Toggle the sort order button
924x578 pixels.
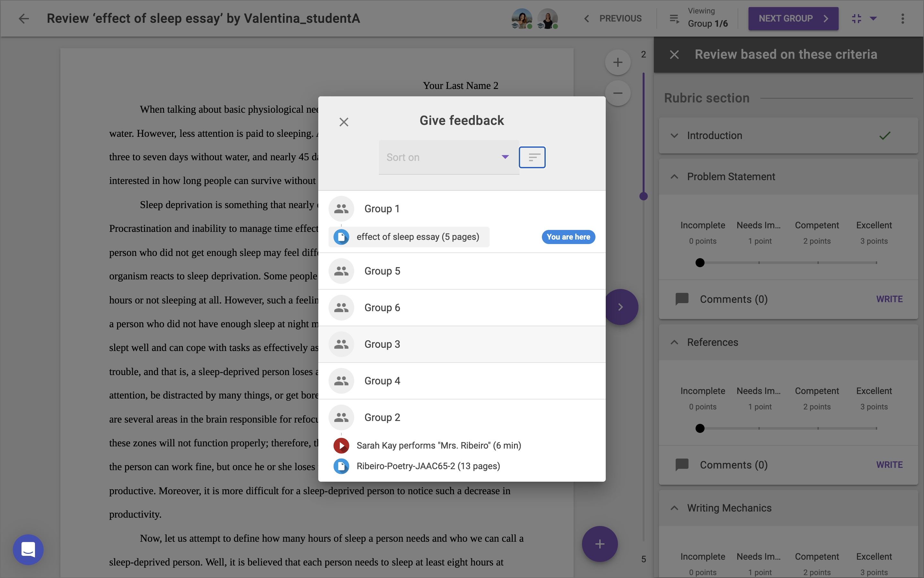click(532, 157)
